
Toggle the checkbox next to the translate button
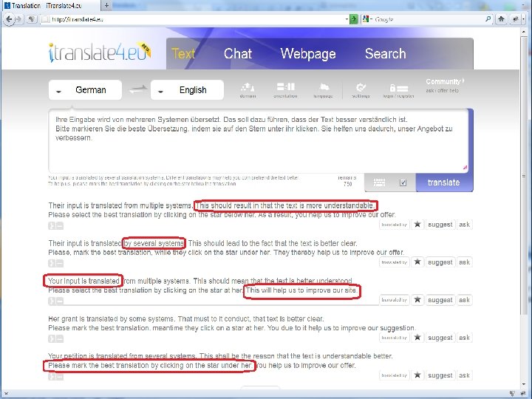403,183
